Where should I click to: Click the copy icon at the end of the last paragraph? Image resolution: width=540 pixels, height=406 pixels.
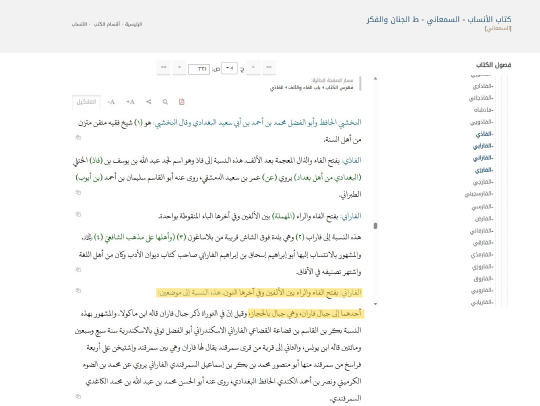pos(78,396)
